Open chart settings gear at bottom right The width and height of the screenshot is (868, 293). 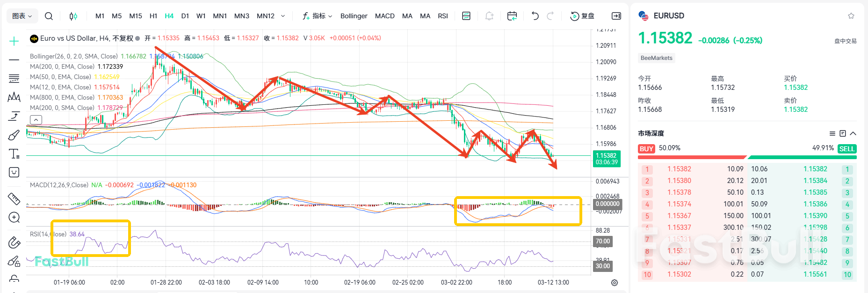point(615,283)
